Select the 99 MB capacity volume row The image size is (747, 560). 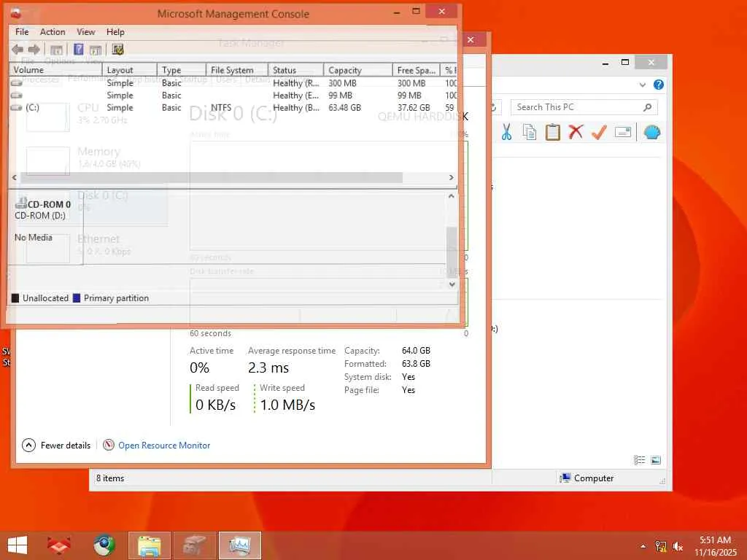click(233, 96)
